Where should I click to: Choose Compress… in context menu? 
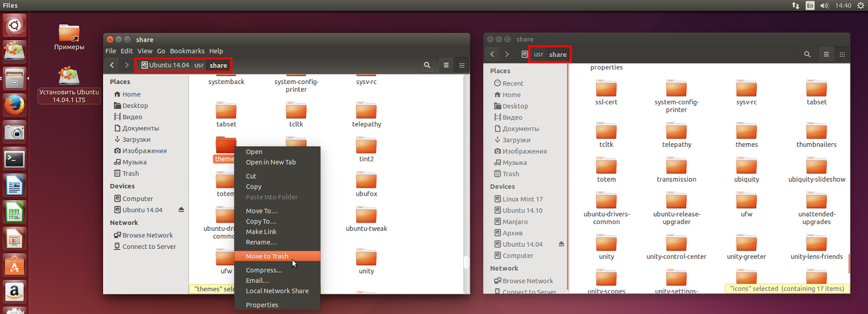pyautogui.click(x=277, y=270)
